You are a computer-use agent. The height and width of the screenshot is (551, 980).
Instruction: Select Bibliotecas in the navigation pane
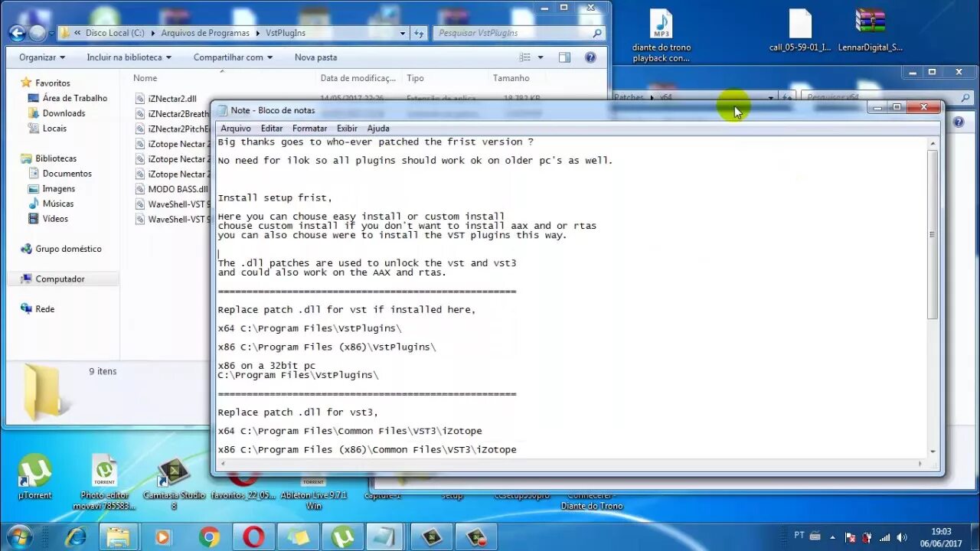(x=56, y=158)
